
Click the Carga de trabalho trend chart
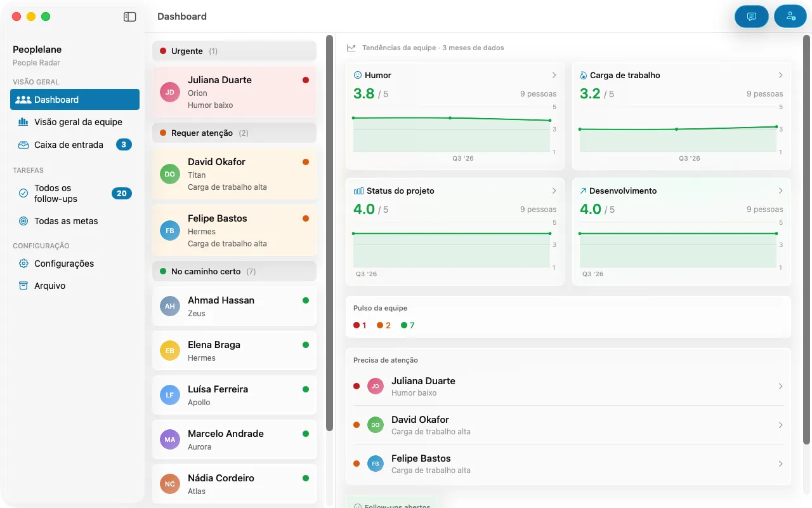[678, 130]
